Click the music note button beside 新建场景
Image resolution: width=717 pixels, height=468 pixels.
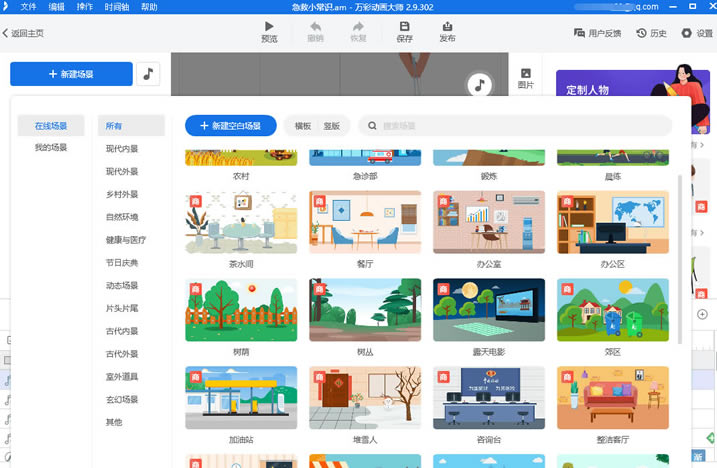[x=148, y=74]
